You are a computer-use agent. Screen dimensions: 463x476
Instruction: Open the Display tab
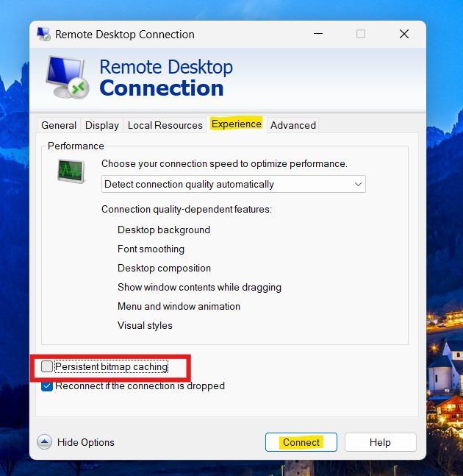pyautogui.click(x=102, y=125)
